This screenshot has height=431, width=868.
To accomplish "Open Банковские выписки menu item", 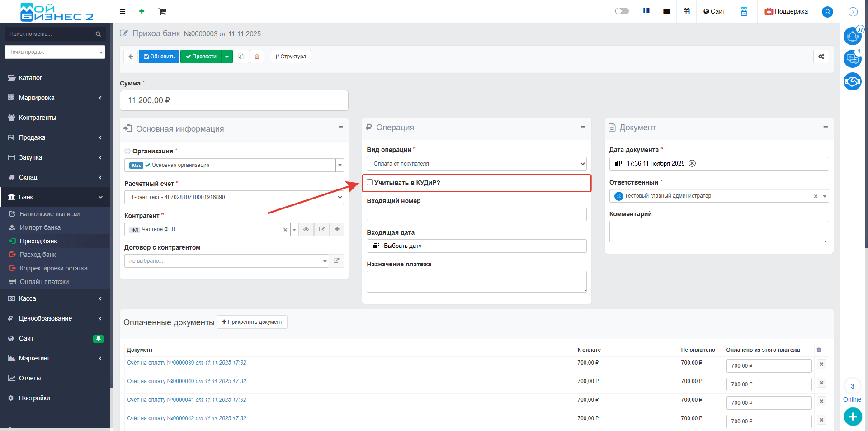I will (50, 214).
